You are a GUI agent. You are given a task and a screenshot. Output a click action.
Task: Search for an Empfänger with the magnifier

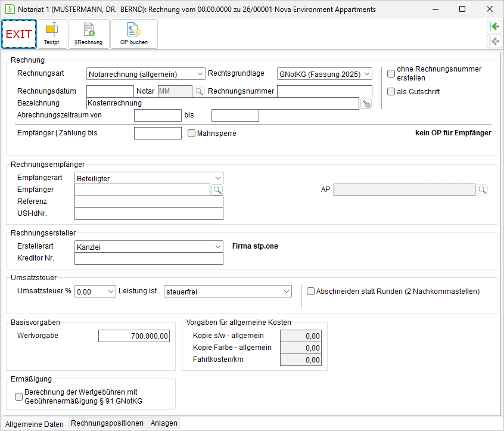217,190
